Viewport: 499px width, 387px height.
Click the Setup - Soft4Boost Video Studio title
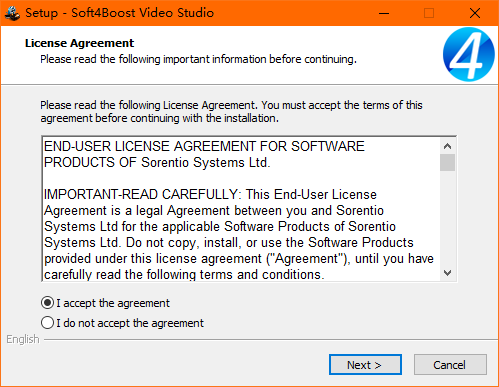click(x=119, y=13)
